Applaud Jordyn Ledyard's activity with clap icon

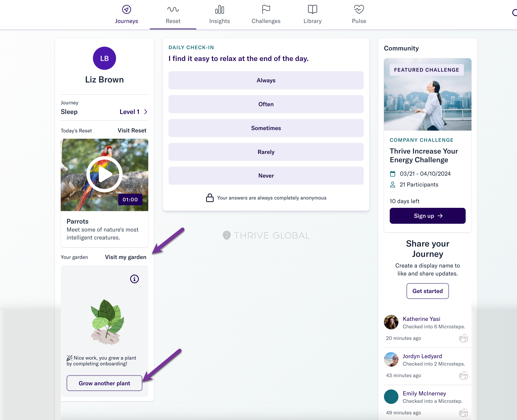coord(463,375)
